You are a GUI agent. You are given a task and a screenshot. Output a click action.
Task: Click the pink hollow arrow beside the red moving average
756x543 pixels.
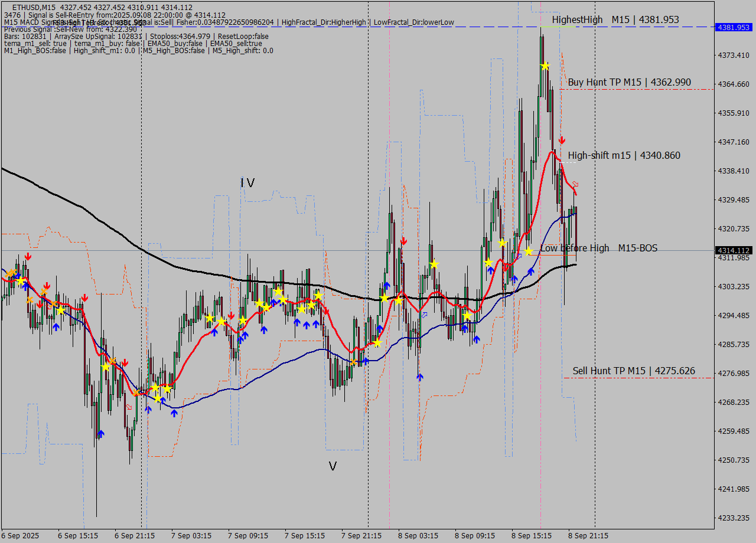click(x=575, y=184)
